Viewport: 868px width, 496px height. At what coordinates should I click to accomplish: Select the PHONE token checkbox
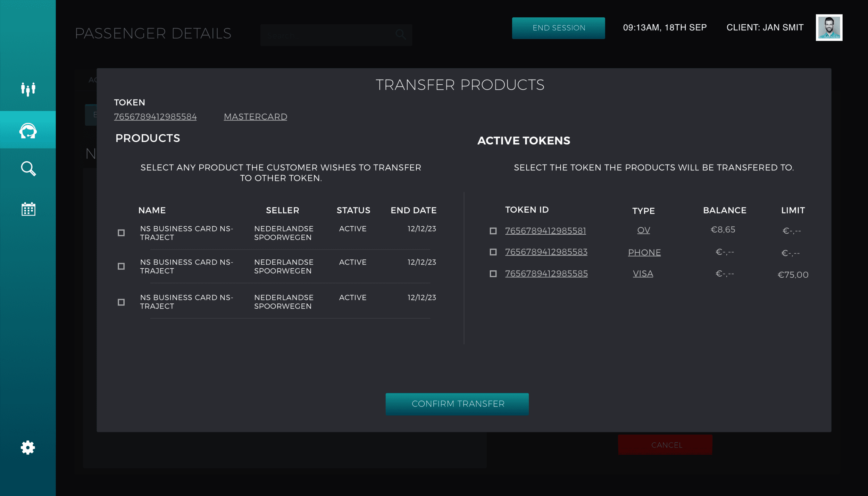pyautogui.click(x=493, y=252)
